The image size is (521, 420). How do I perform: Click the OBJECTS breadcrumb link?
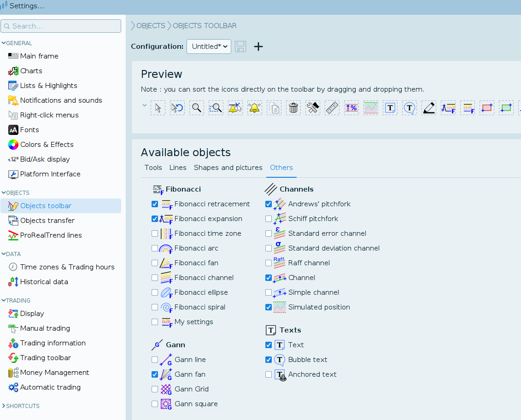[151, 26]
